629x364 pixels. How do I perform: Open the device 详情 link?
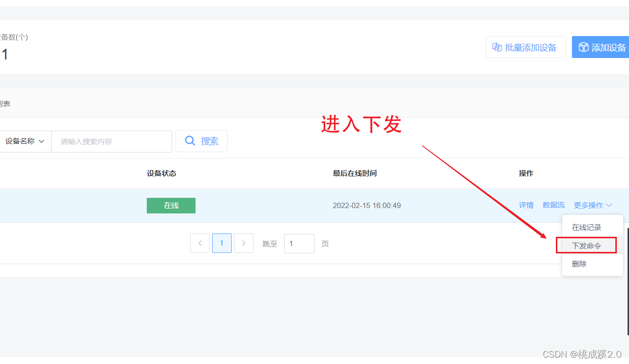pyautogui.click(x=526, y=205)
